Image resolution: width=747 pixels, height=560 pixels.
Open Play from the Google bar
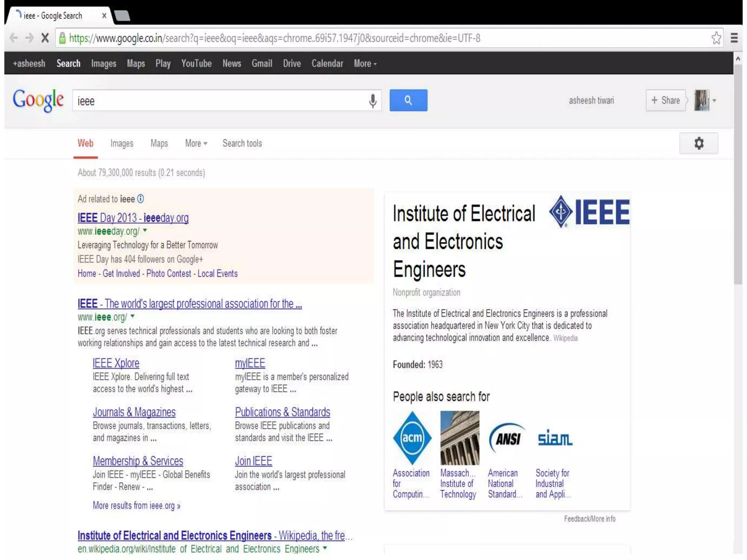pyautogui.click(x=163, y=63)
